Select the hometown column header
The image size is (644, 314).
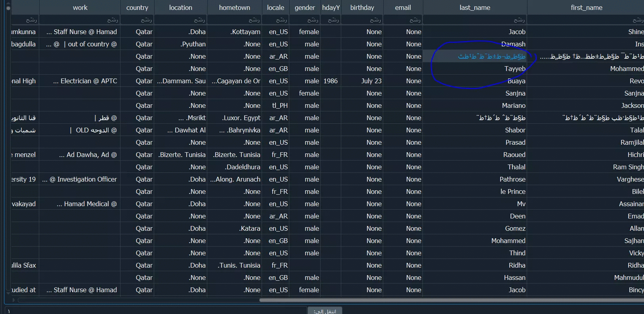(234, 8)
